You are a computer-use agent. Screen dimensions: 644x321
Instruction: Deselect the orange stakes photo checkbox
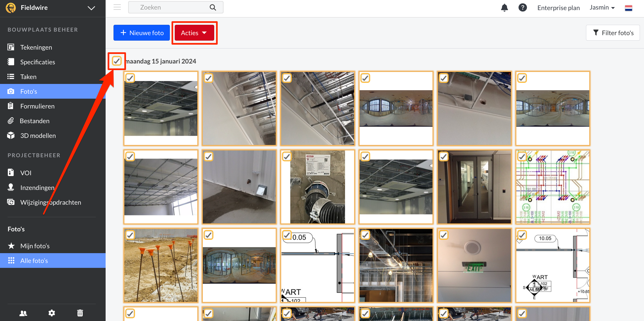130,235
